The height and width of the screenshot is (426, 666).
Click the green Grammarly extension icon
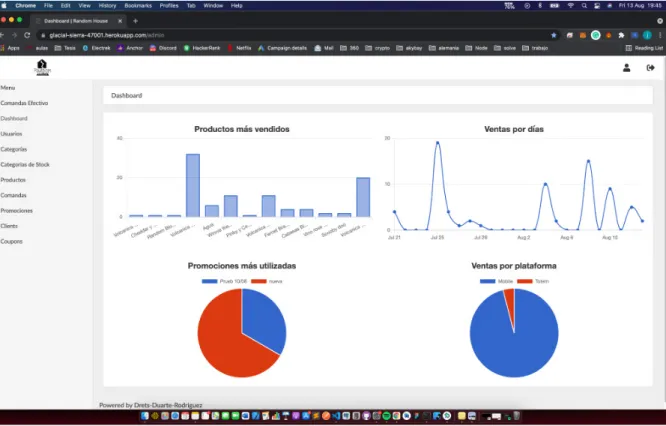[595, 35]
